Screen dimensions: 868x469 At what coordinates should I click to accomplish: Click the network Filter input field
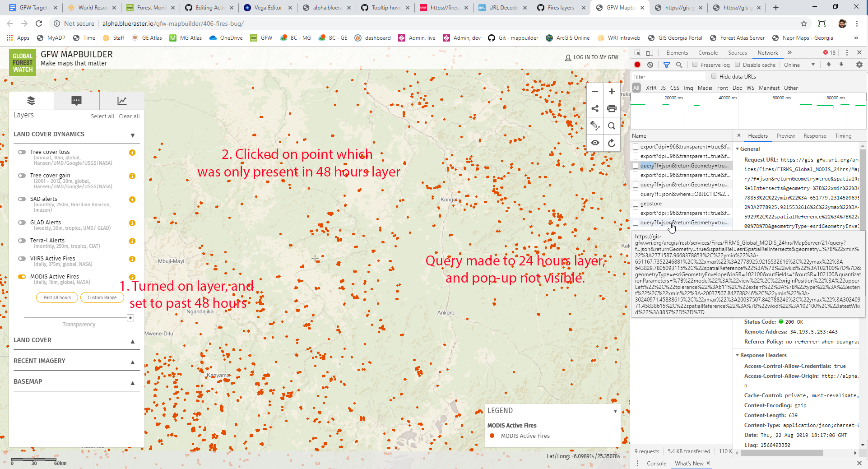[668, 76]
